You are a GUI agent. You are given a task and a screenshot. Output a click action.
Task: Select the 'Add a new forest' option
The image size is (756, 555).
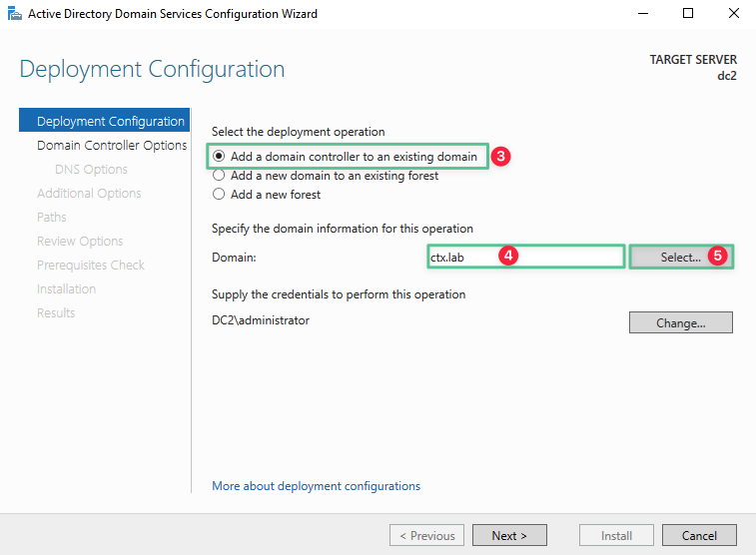(219, 195)
